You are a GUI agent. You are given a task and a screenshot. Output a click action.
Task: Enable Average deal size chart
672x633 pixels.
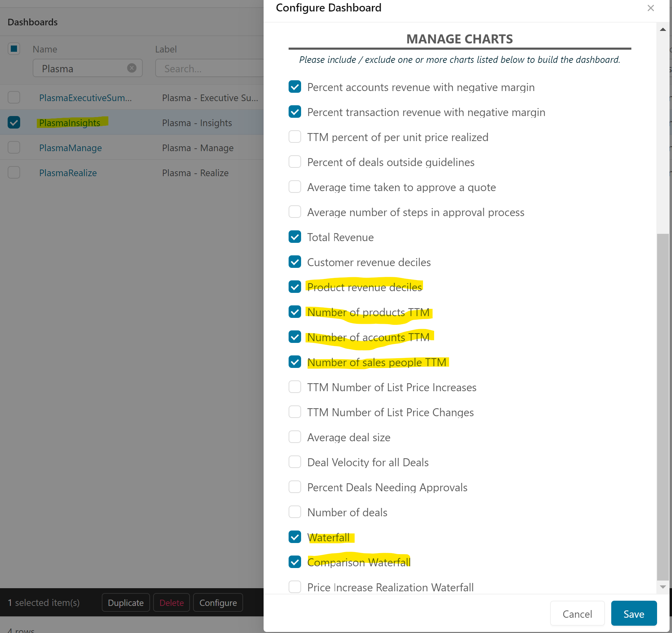[x=295, y=437]
